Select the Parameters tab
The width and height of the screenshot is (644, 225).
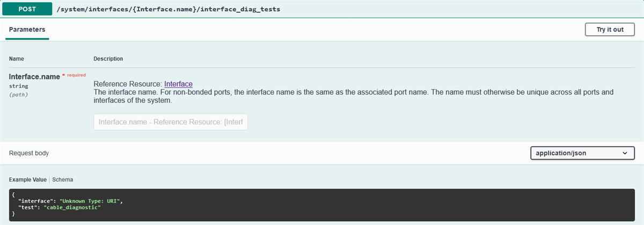point(27,29)
